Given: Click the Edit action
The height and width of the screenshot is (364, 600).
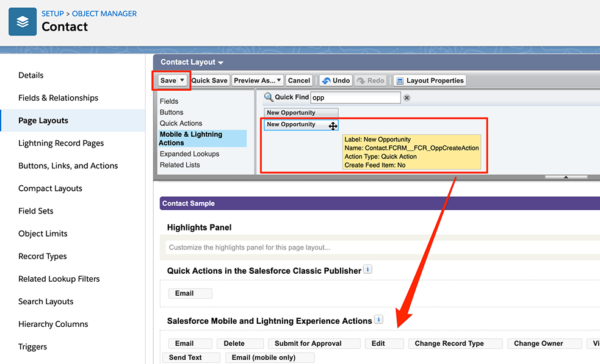Looking at the screenshot, I should pyautogui.click(x=384, y=343).
